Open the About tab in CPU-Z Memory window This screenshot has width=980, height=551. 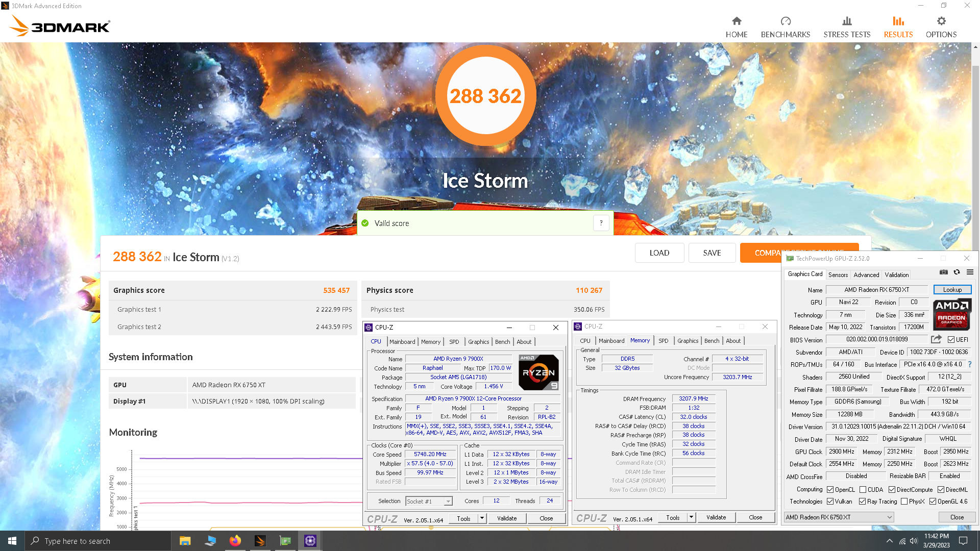tap(733, 341)
